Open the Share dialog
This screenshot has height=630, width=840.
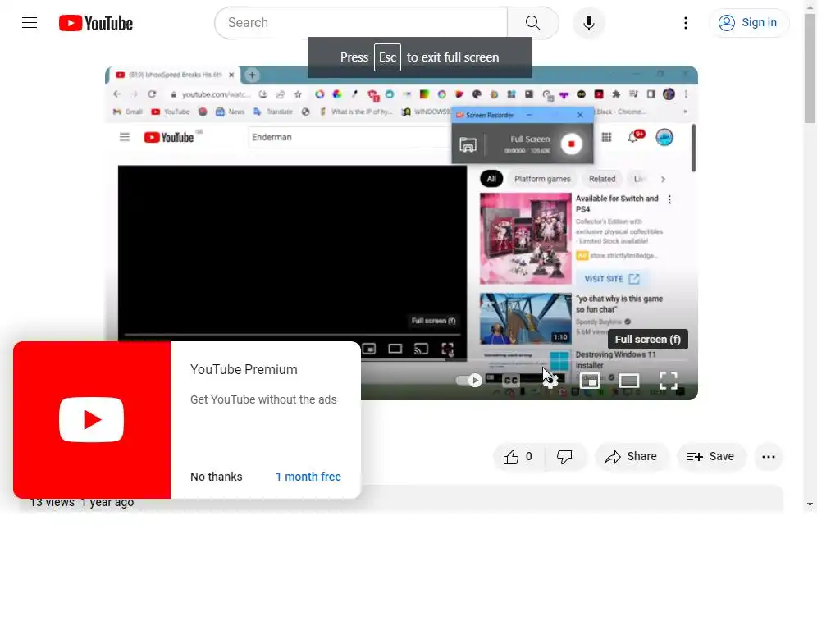tap(631, 456)
